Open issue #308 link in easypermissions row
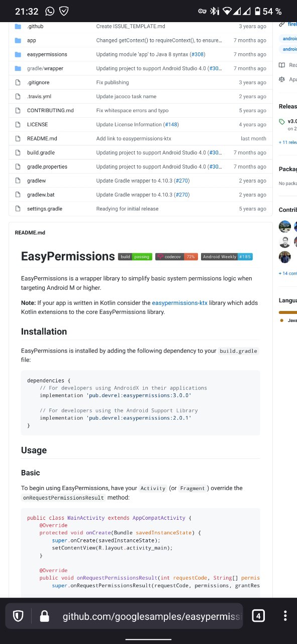Image resolution: width=297 pixels, height=644 pixels. 197,54
